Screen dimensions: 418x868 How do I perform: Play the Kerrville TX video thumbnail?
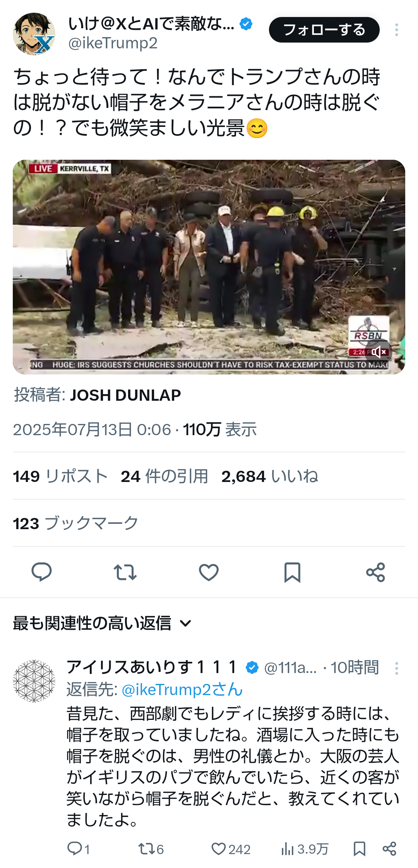pyautogui.click(x=209, y=267)
